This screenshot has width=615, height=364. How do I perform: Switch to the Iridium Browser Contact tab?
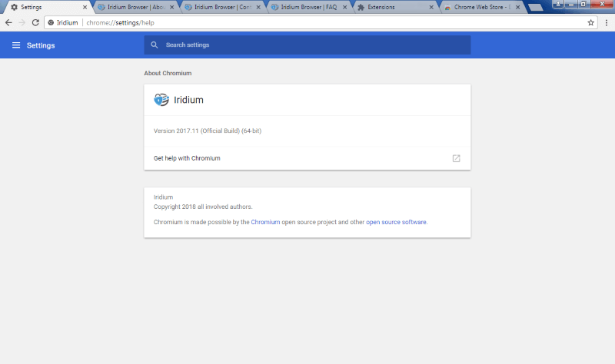(x=222, y=7)
